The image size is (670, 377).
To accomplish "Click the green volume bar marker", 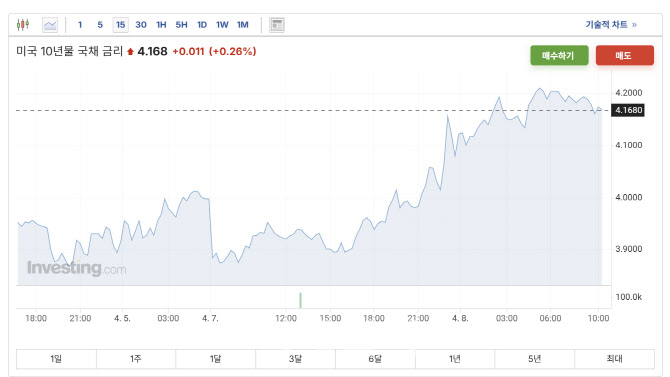I will (x=300, y=300).
